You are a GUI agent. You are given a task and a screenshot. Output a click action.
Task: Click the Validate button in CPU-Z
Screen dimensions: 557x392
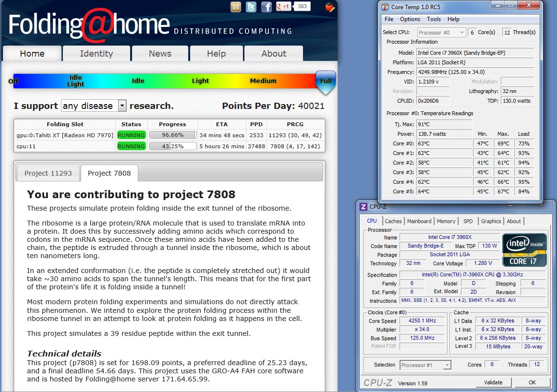coord(494,382)
